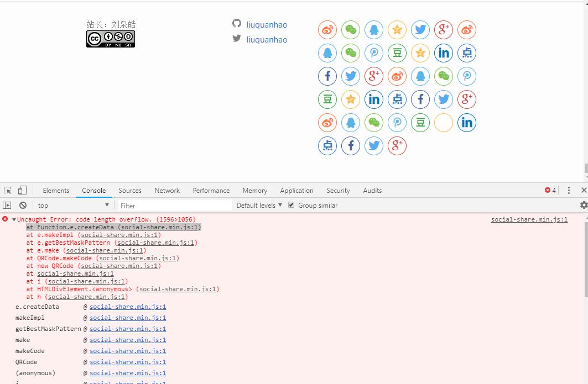Click the Diandian icon in the last share row
Image resolution: width=588 pixels, height=384 pixels.
[327, 146]
